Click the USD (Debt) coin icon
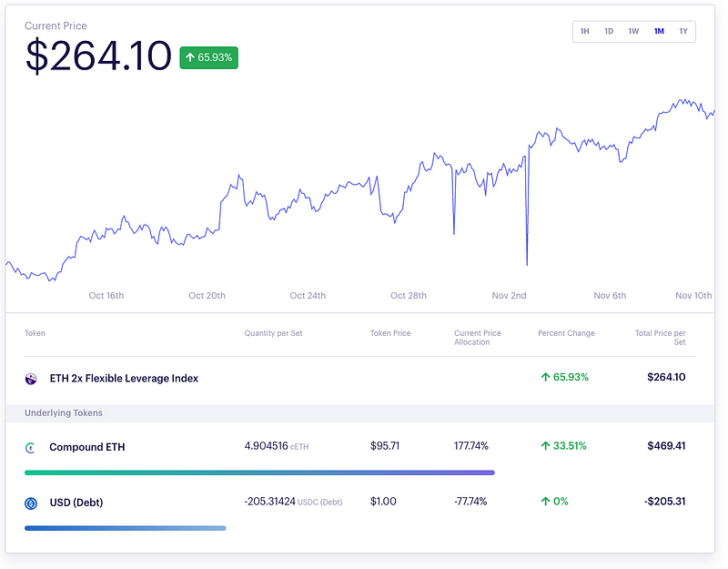This screenshot has width=728, height=569. (31, 503)
